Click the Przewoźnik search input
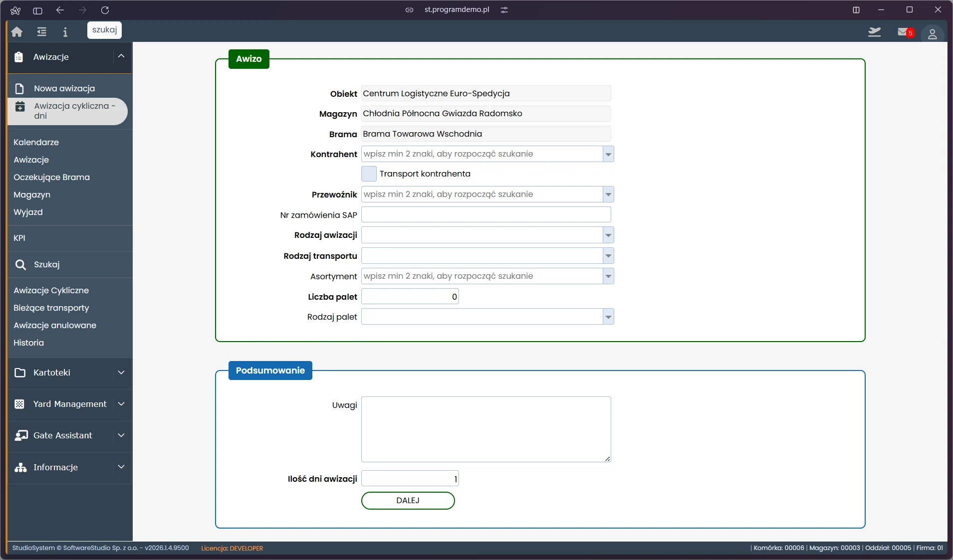 point(482,194)
